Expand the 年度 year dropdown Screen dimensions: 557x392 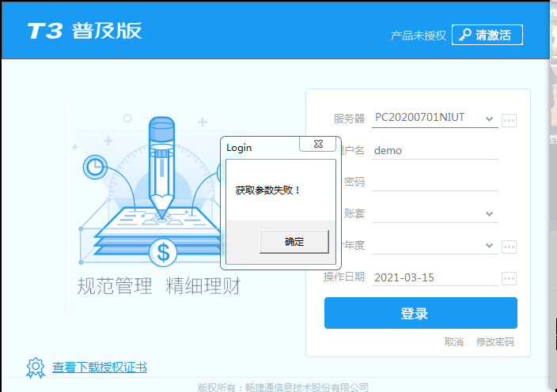point(489,246)
